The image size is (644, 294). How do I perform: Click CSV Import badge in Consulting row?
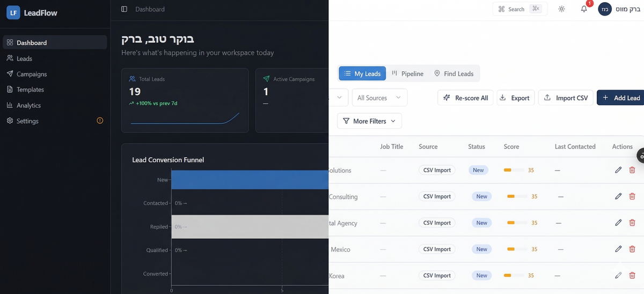(x=437, y=196)
